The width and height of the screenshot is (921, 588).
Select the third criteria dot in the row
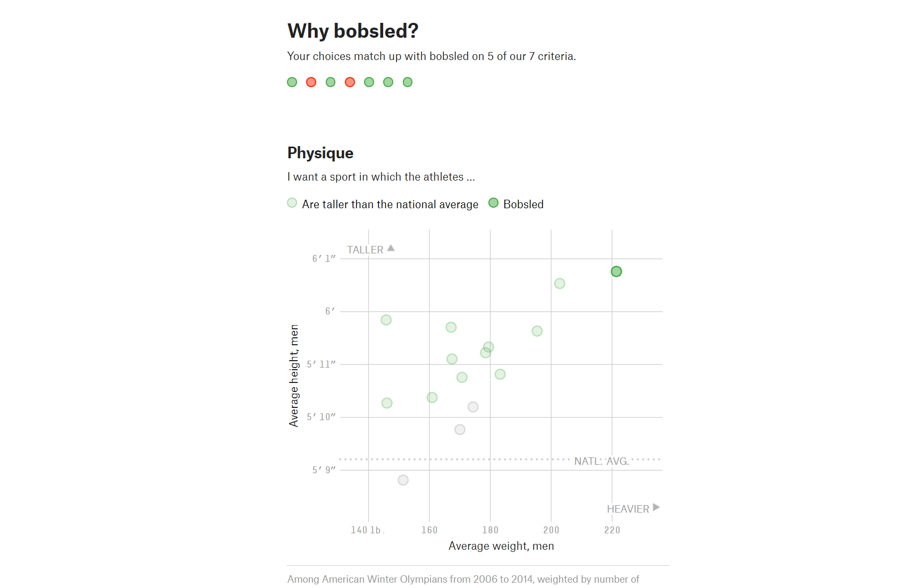pos(331,82)
